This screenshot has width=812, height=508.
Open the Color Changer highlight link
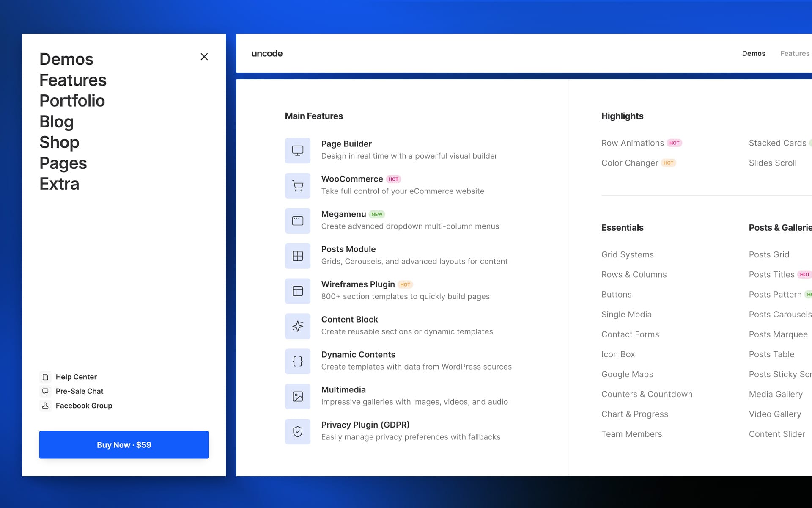pyautogui.click(x=630, y=163)
